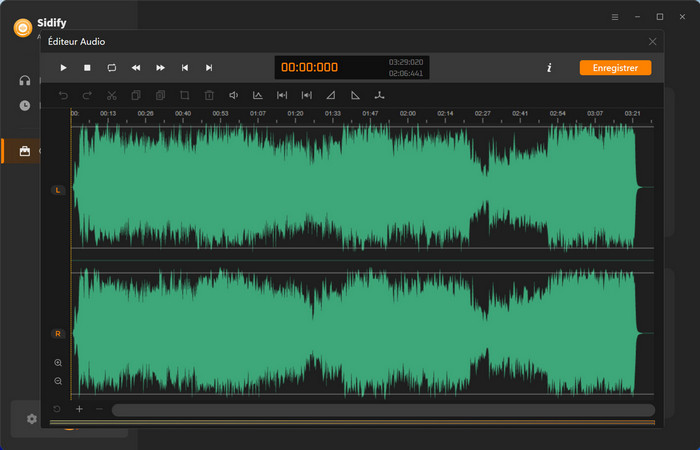Image resolution: width=700 pixels, height=450 pixels.
Task: Zoom in on the waveform
Action: (x=58, y=363)
